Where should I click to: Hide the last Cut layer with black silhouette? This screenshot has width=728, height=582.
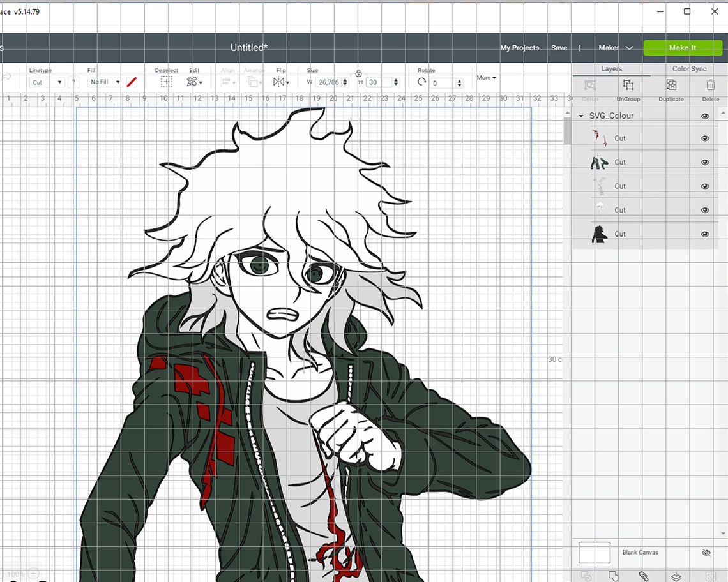point(705,234)
